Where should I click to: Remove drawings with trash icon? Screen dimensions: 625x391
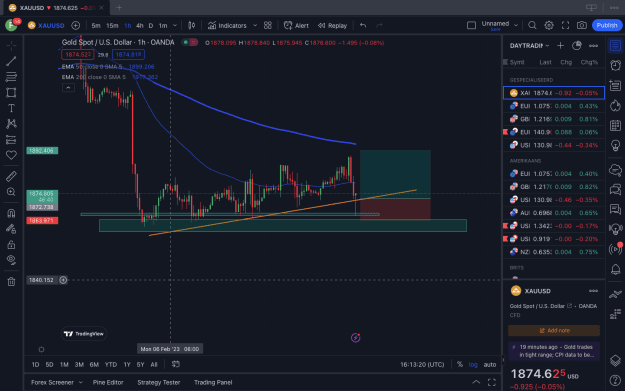coord(11,281)
